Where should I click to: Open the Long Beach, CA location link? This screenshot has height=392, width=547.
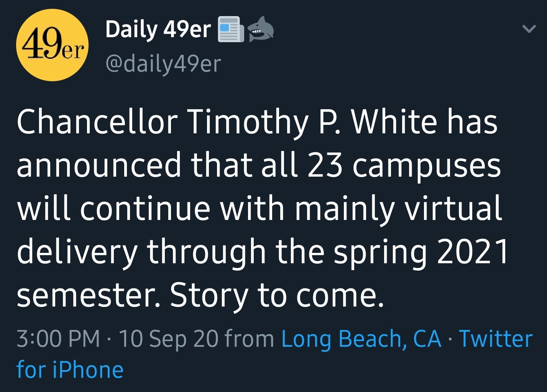pyautogui.click(x=361, y=339)
